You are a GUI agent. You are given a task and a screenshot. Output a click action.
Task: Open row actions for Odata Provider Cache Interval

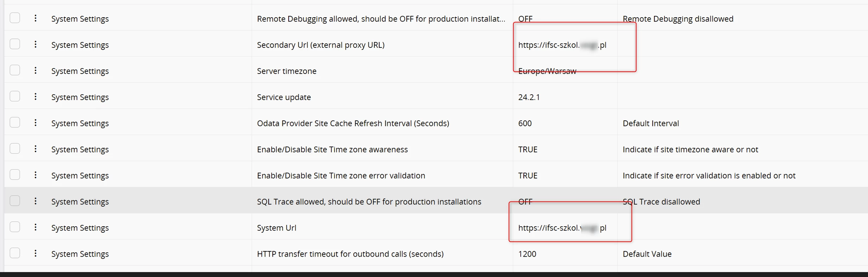36,123
